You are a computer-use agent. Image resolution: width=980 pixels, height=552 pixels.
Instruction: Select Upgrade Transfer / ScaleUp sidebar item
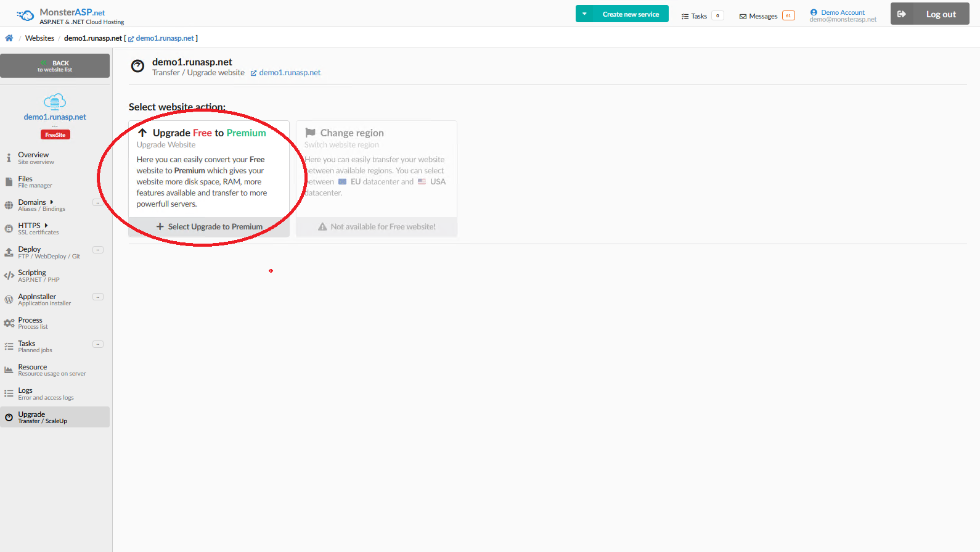(42, 418)
